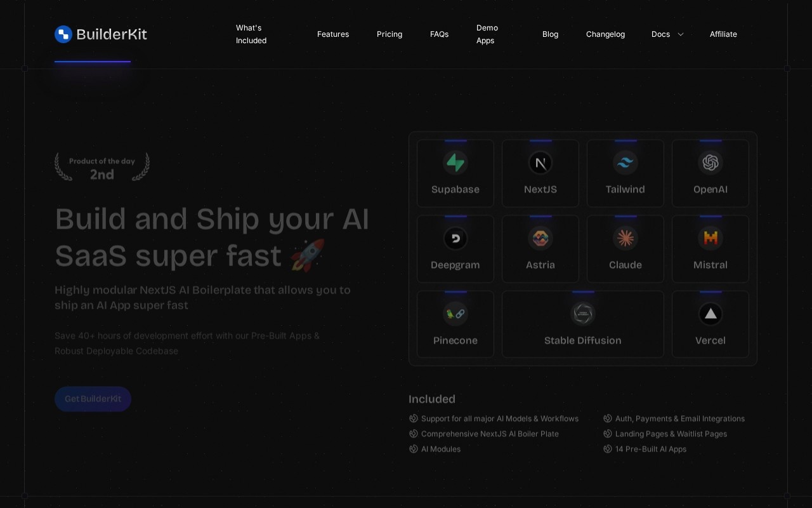Click the Mistral orange M icon
Image resolution: width=812 pixels, height=508 pixels.
(710, 239)
